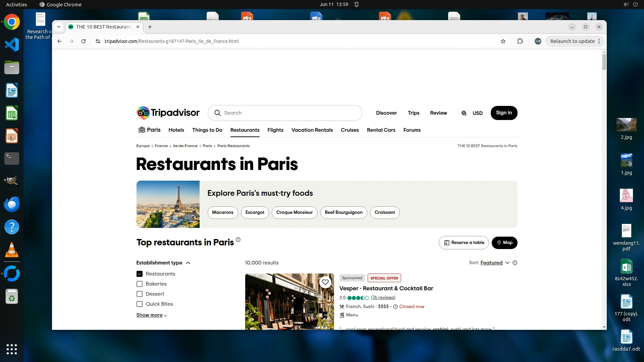Click the Reserve a table button
The height and width of the screenshot is (362, 644).
click(x=464, y=243)
